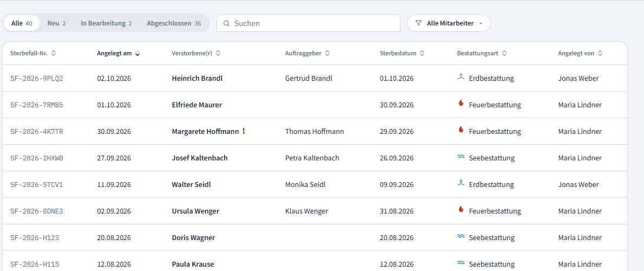Click client Klaus Wenger

(x=306, y=211)
